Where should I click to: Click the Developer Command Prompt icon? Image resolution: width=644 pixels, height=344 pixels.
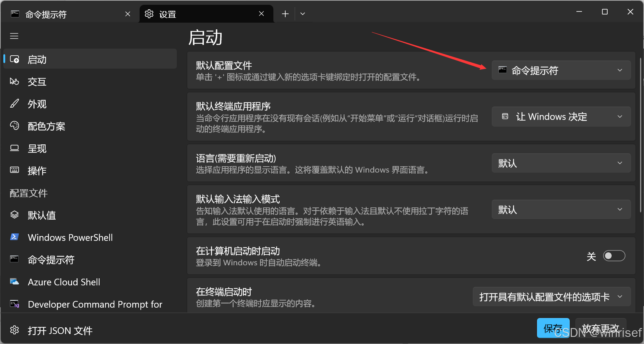pyautogui.click(x=14, y=304)
